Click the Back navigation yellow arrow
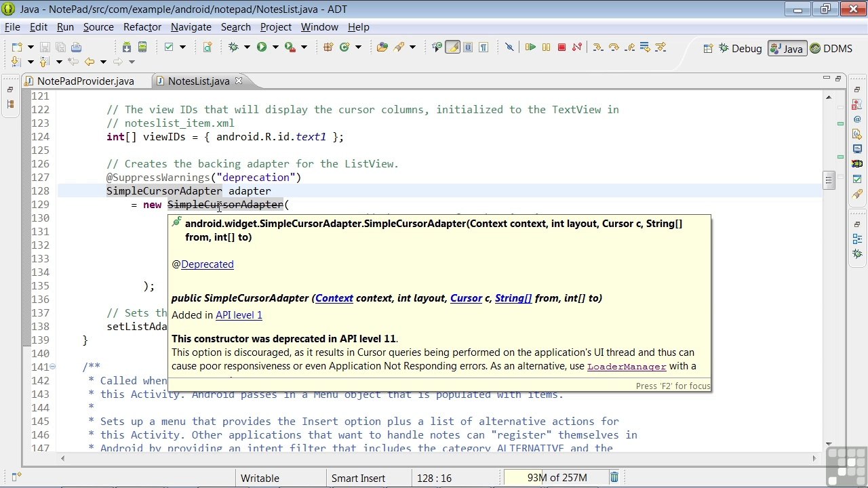The image size is (868, 488). click(89, 62)
